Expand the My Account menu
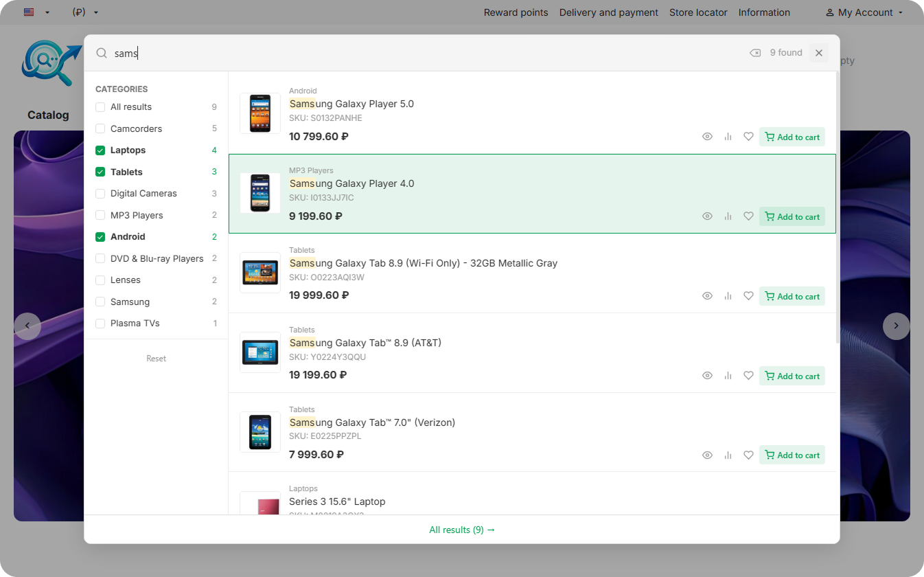 click(x=864, y=12)
